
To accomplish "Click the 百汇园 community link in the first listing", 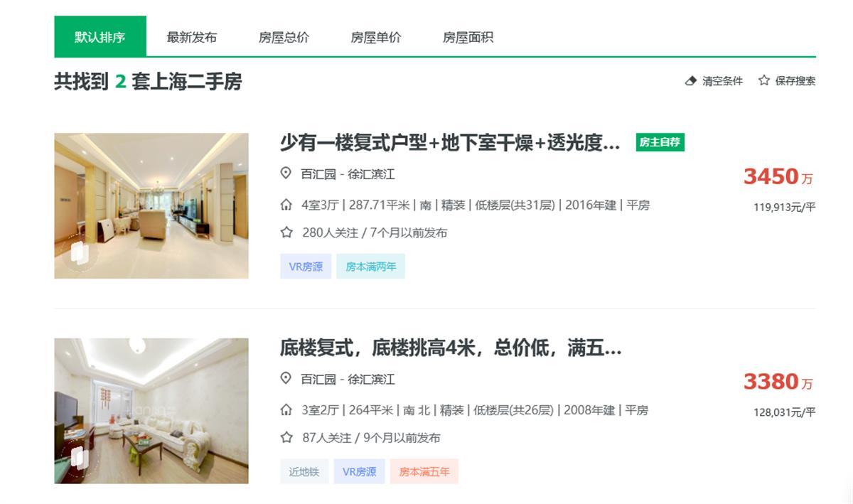I will pyautogui.click(x=318, y=174).
